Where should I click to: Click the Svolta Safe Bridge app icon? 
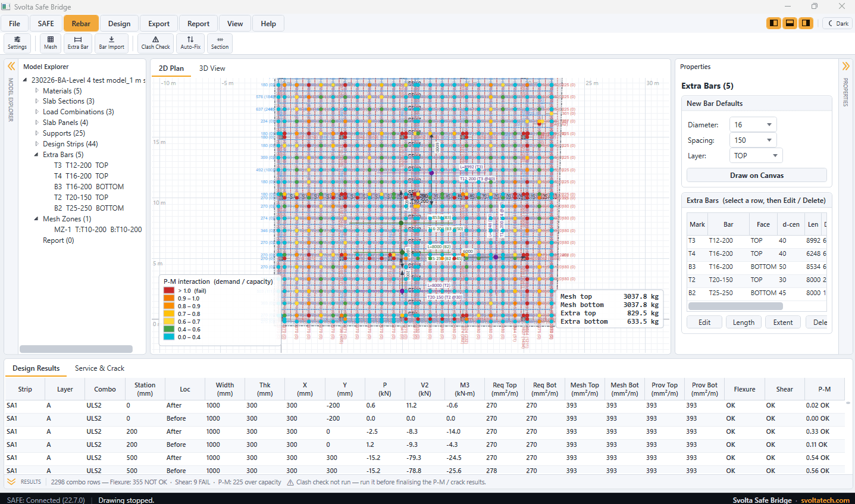[x=6, y=7]
